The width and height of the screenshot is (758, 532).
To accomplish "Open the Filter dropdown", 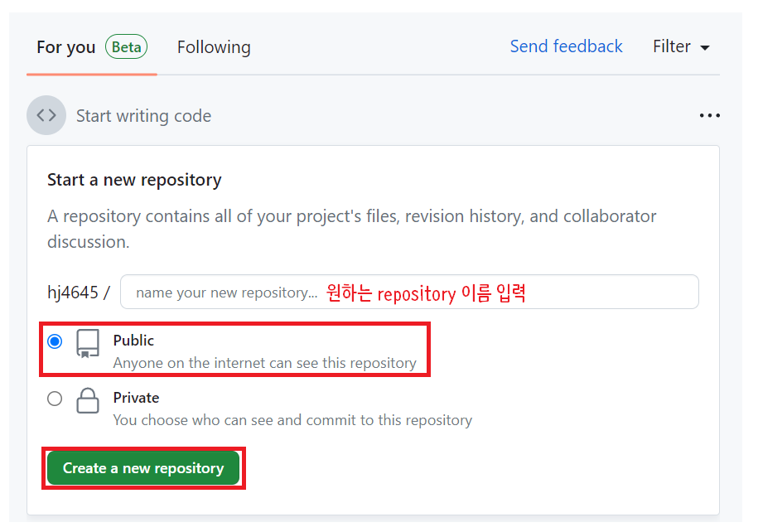I will coord(681,47).
